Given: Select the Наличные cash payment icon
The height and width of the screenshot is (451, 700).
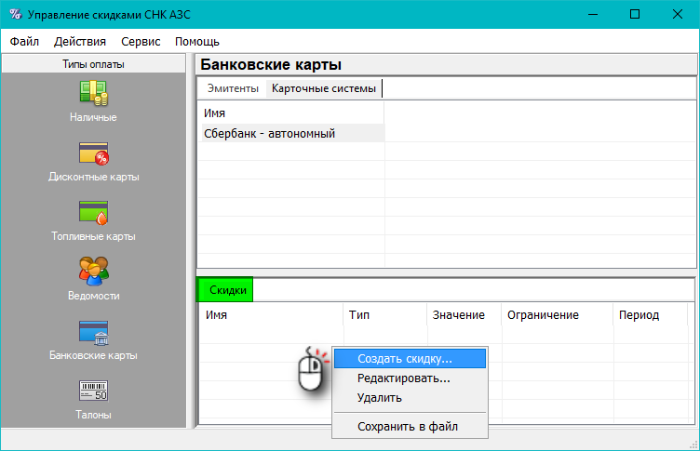Looking at the screenshot, I should coord(93,93).
